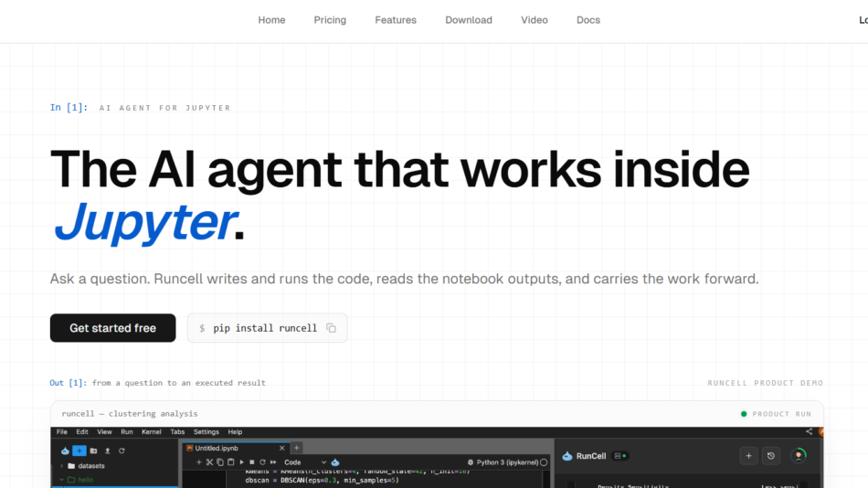Screen dimensions: 868x488
Task: Click the kernel status circle indicator
Action: (544, 462)
